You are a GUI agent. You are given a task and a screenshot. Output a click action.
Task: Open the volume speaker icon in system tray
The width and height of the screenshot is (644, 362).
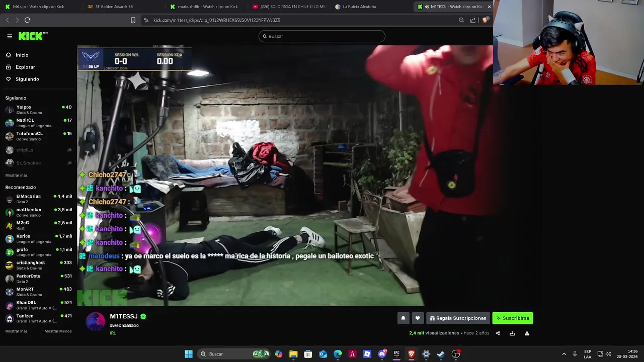(608, 354)
